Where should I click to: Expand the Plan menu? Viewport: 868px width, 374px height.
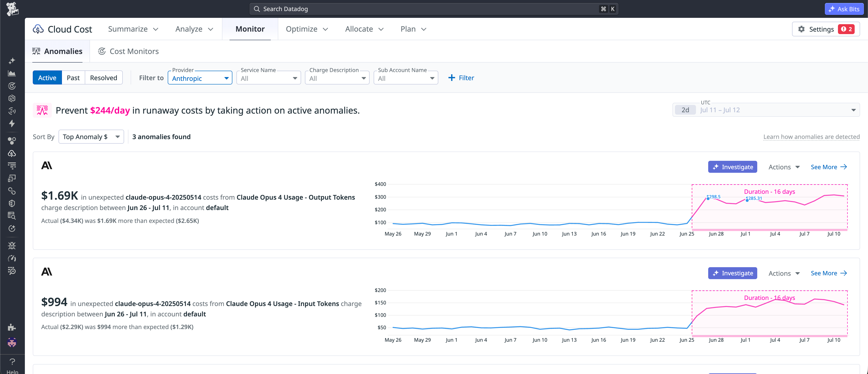pyautogui.click(x=413, y=29)
